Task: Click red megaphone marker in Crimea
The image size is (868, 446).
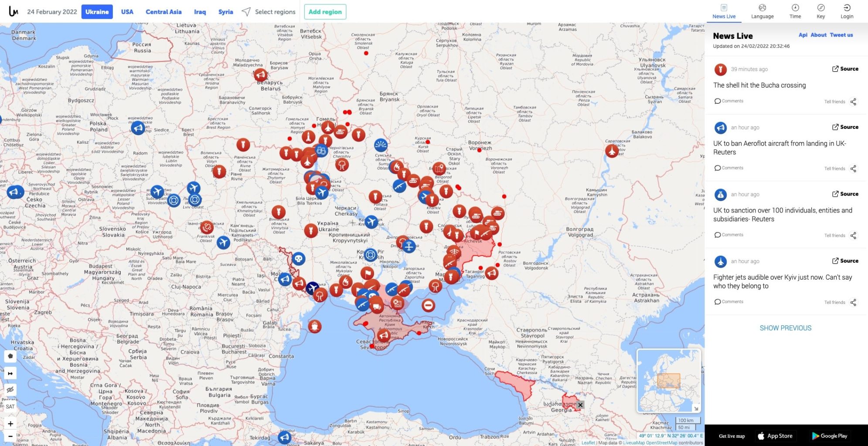Action: click(x=384, y=336)
